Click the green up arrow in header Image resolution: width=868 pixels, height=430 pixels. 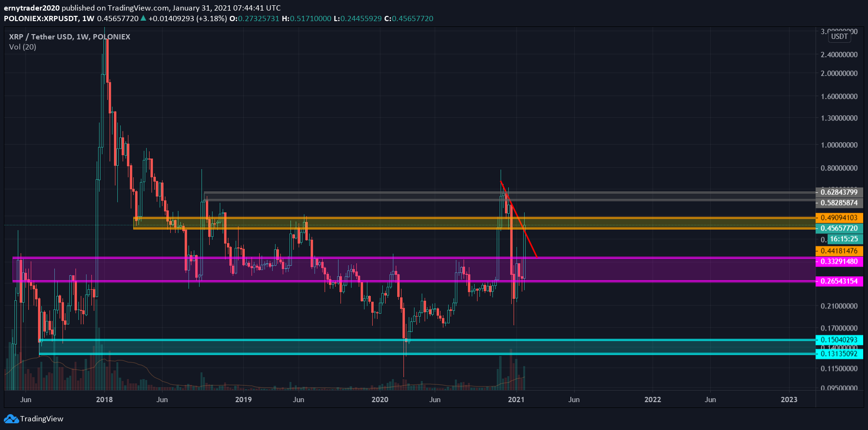tap(143, 18)
